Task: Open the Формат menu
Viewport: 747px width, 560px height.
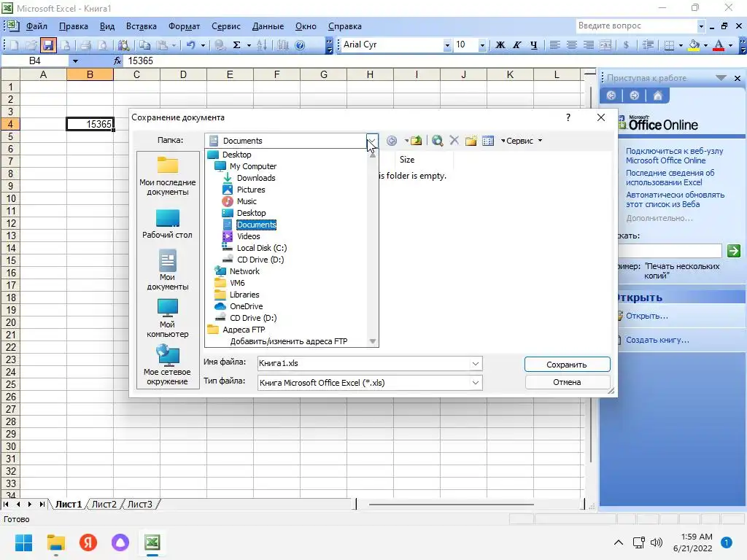Action: [184, 26]
